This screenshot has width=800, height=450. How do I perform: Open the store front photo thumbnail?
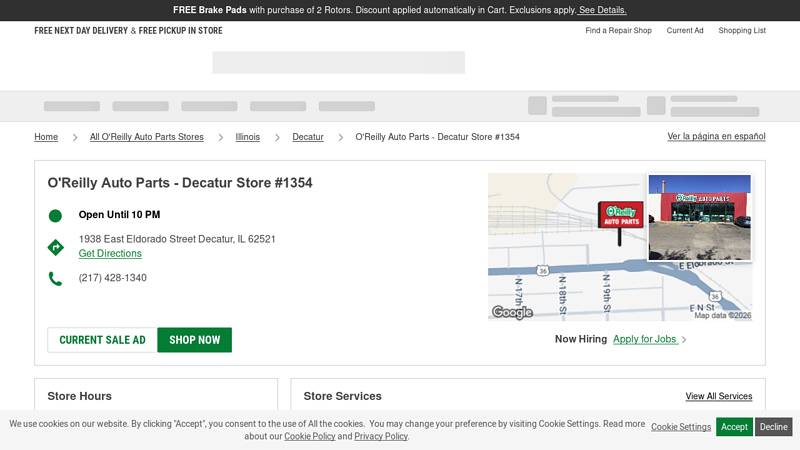click(x=699, y=218)
